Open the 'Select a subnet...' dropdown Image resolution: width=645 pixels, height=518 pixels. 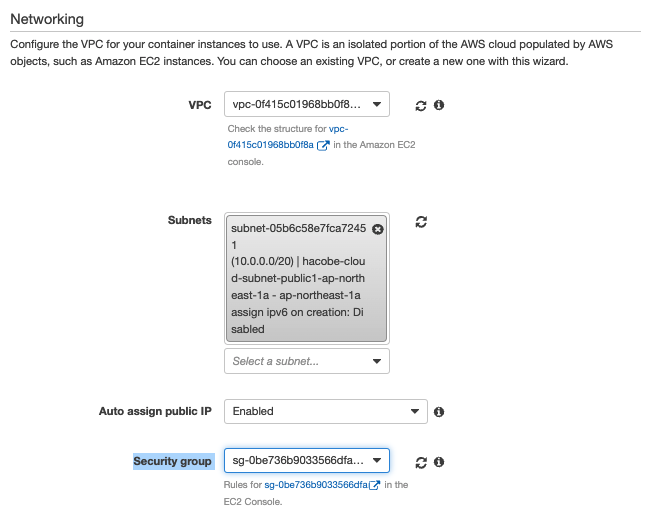[x=306, y=361]
